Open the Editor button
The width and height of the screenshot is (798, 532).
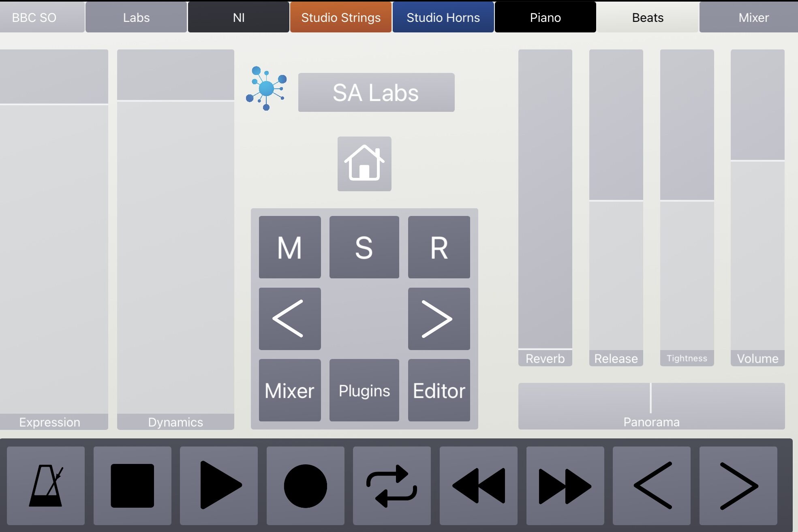point(439,390)
